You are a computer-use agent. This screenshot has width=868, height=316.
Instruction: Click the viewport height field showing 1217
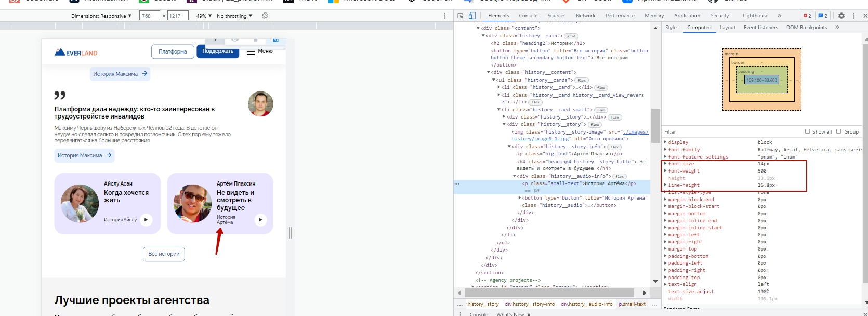[178, 16]
